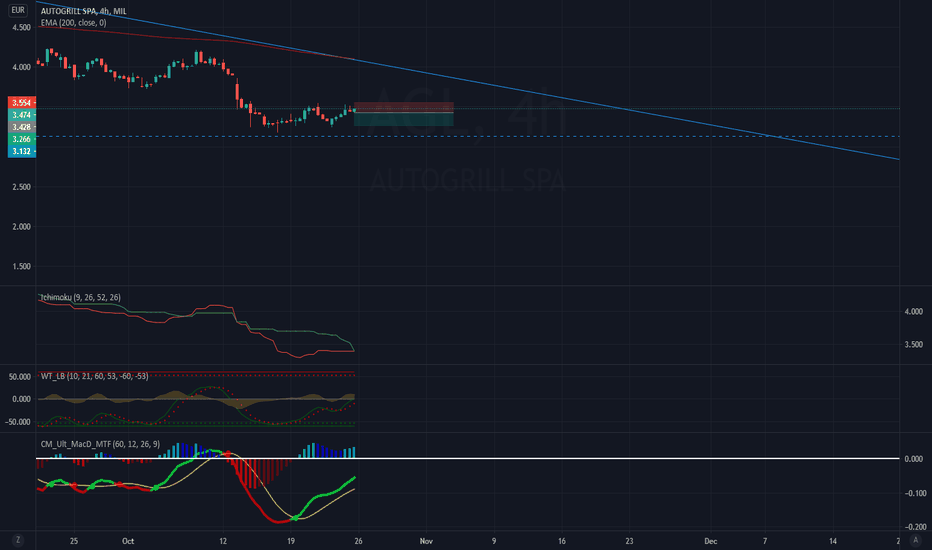Click the Oct date on time axis

(128, 541)
